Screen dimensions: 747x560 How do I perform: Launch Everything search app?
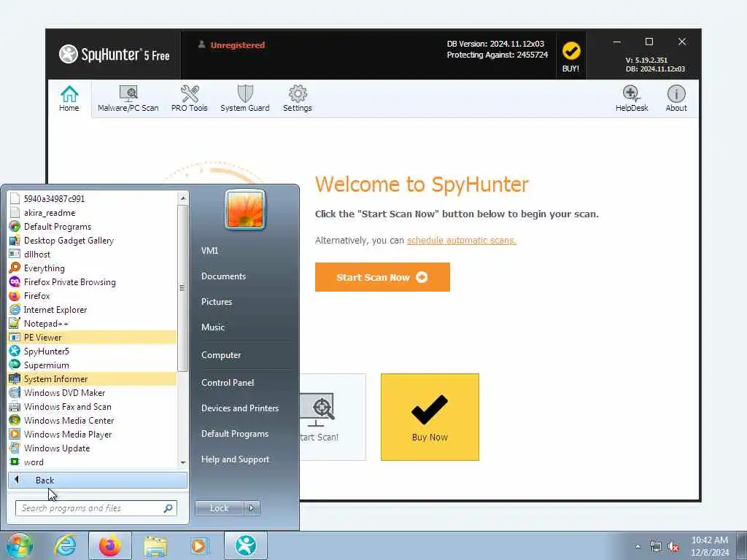coord(93,268)
